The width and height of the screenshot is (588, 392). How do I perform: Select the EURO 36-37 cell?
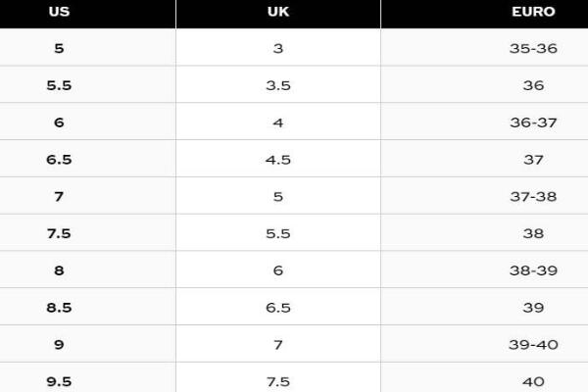click(533, 122)
